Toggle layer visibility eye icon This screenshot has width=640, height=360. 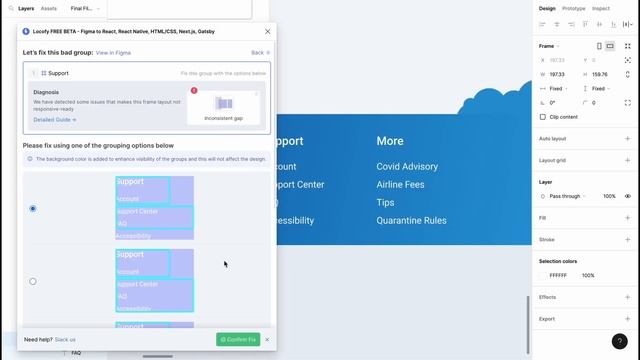[x=628, y=196]
